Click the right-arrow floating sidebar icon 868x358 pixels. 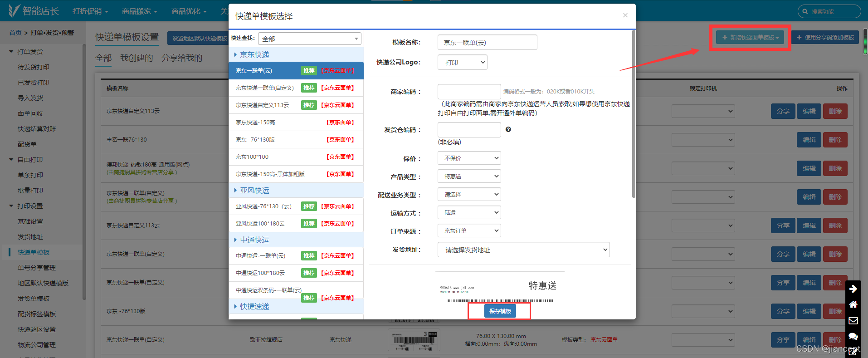point(853,289)
